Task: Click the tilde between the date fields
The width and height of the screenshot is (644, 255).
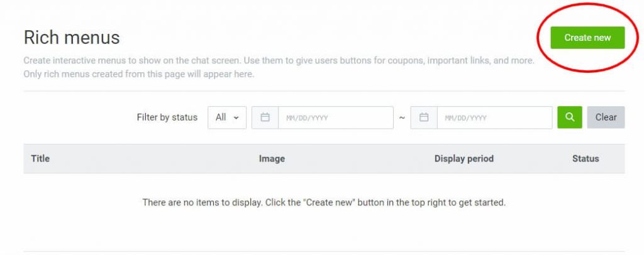Action: [402, 118]
